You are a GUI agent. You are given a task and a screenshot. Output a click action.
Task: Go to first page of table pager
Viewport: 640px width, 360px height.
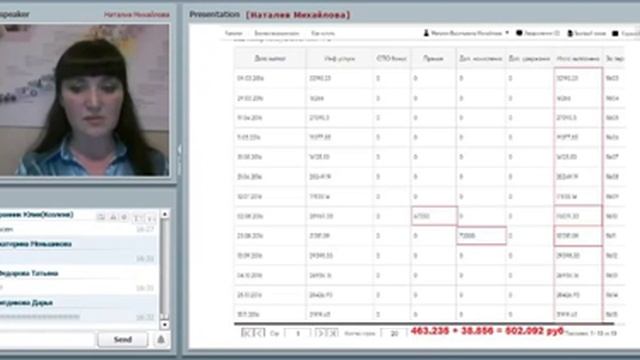pyautogui.click(x=246, y=333)
